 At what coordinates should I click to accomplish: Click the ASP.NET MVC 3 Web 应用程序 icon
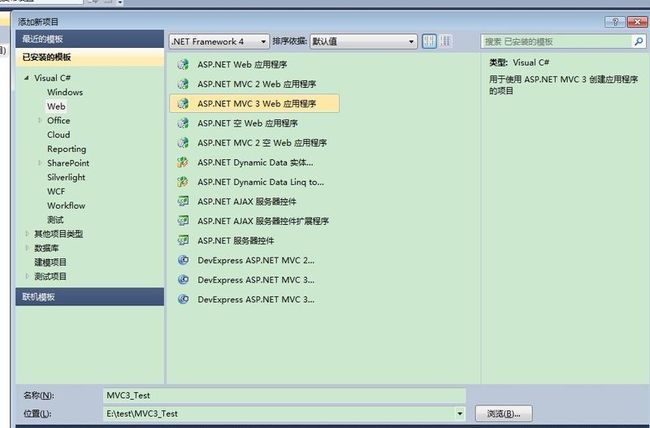pyautogui.click(x=183, y=103)
